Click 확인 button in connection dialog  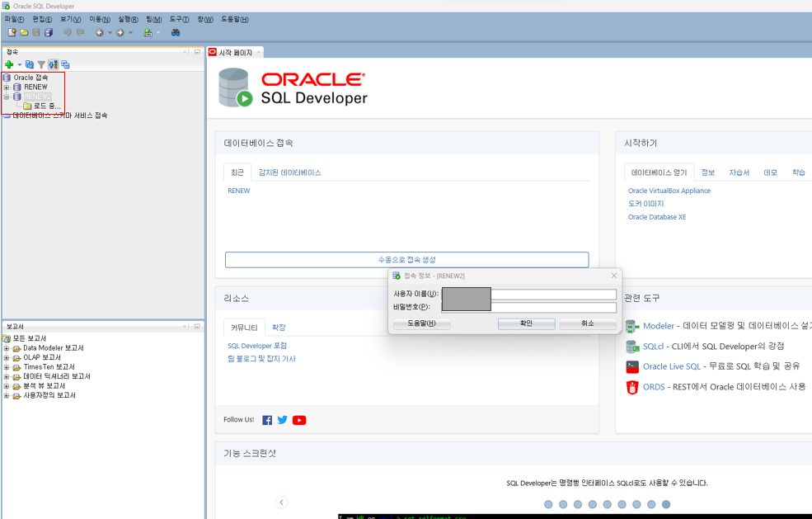click(526, 323)
